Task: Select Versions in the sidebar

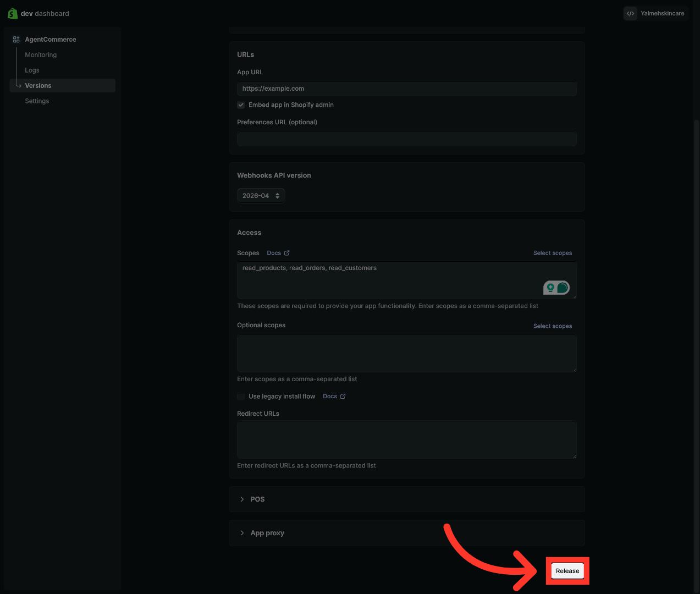Action: [63, 86]
